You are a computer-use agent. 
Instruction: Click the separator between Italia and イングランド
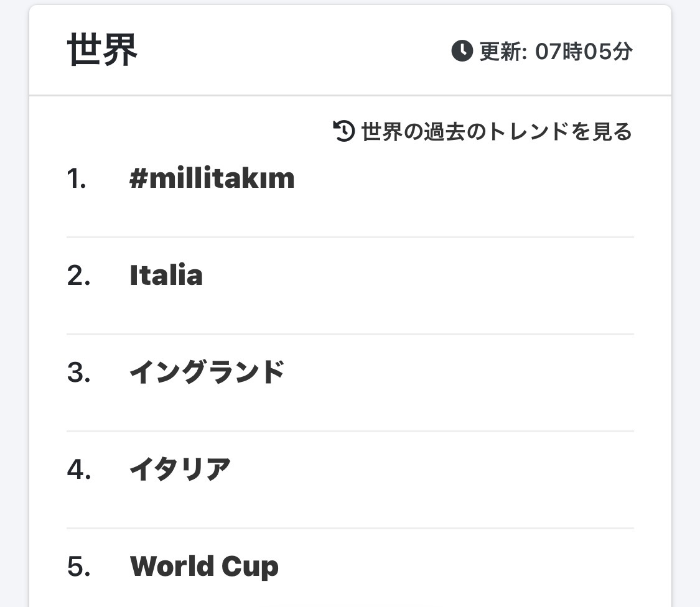click(350, 334)
